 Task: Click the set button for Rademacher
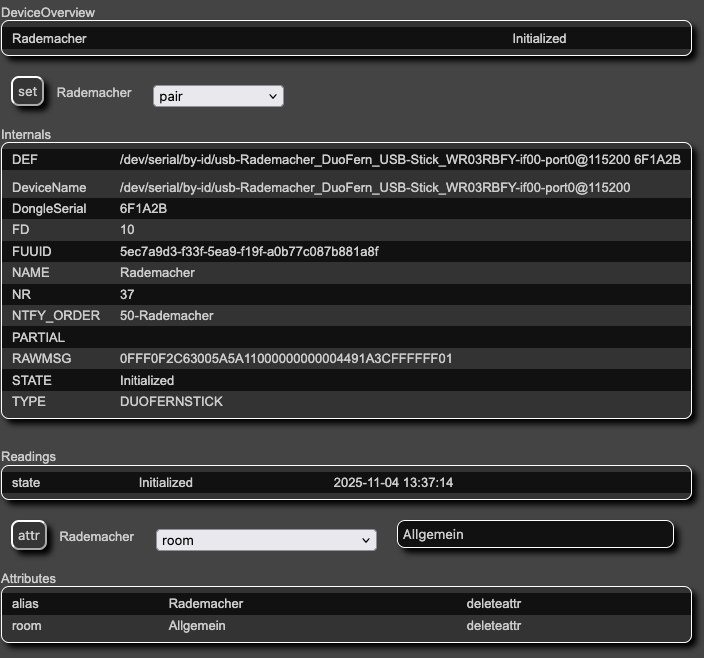(27, 92)
